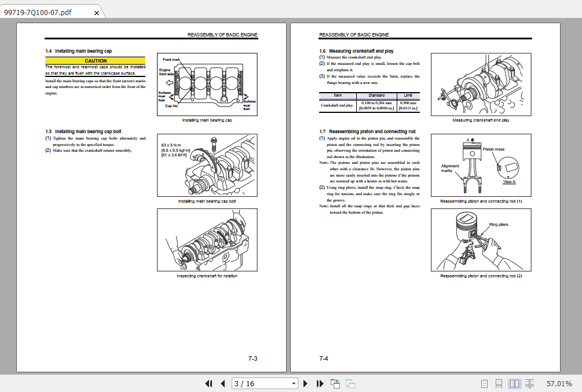582x392 pixels.
Task: Go to the previous page
Action: (x=223, y=383)
